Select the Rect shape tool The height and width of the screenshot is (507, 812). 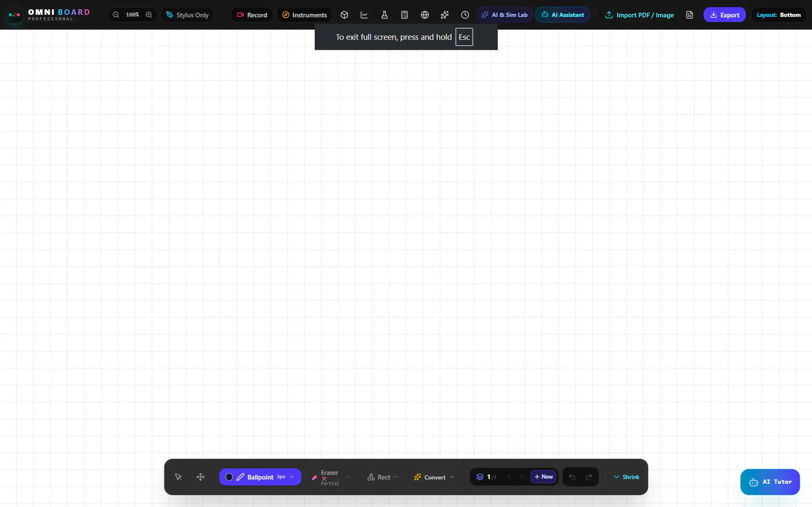point(379,477)
